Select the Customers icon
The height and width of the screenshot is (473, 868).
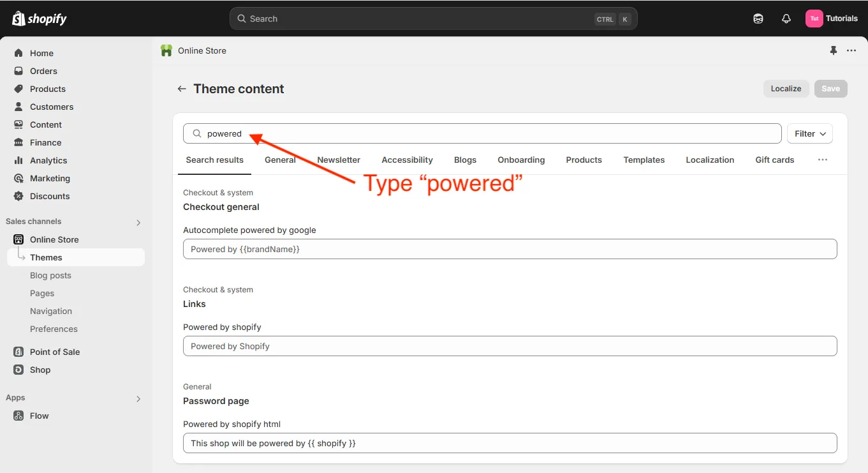pos(19,107)
